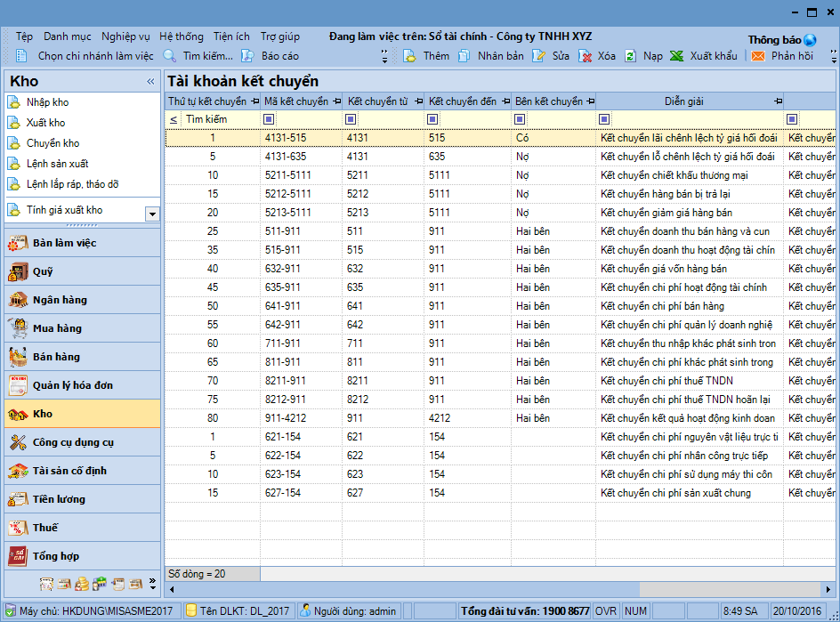Expand more sidebar module buttons chevron
This screenshot has width=840, height=622.
[x=152, y=584]
